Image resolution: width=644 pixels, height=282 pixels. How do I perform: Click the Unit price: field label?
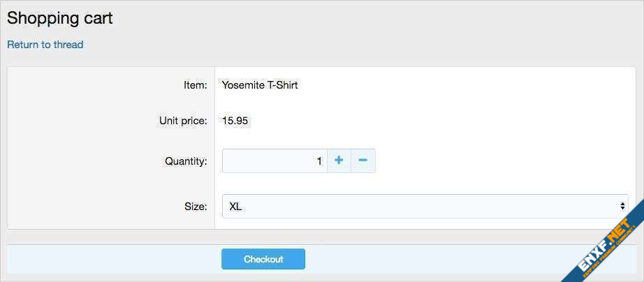click(x=183, y=121)
